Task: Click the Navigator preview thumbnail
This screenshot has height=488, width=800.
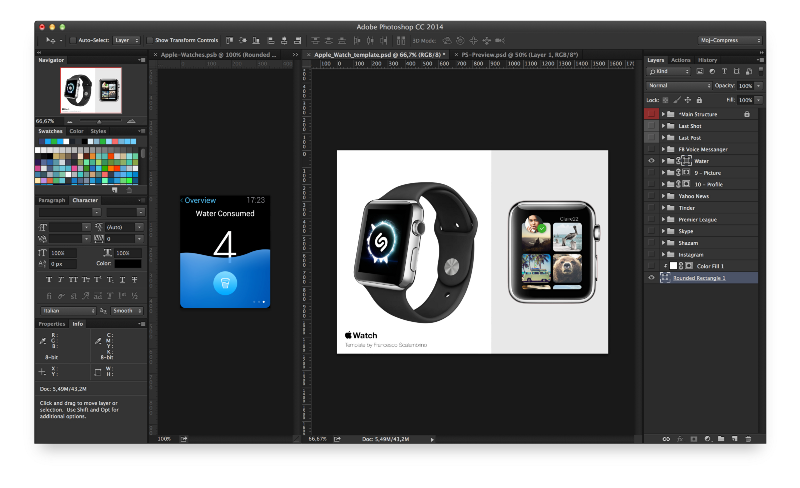Action: click(x=91, y=90)
